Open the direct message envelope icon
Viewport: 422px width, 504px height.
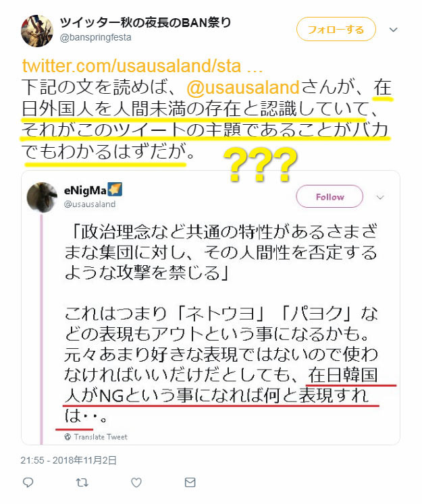(x=190, y=482)
